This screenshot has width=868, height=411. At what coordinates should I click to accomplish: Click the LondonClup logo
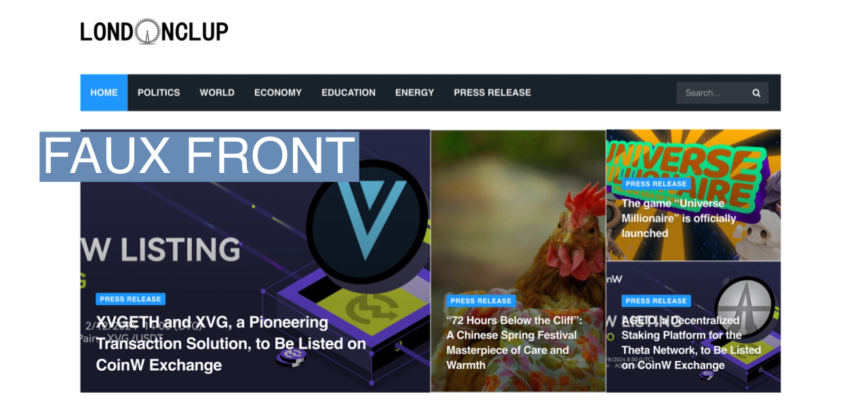click(155, 31)
